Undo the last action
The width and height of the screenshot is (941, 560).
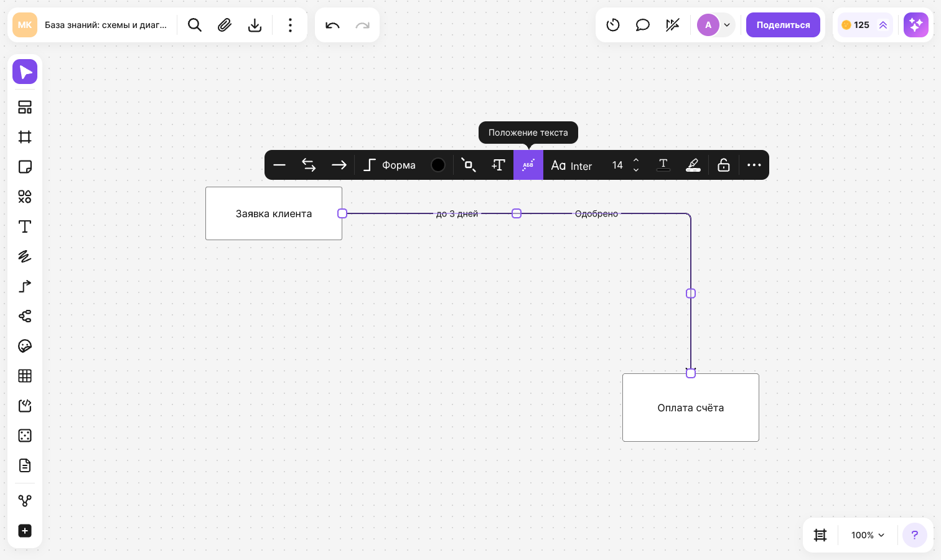tap(332, 25)
